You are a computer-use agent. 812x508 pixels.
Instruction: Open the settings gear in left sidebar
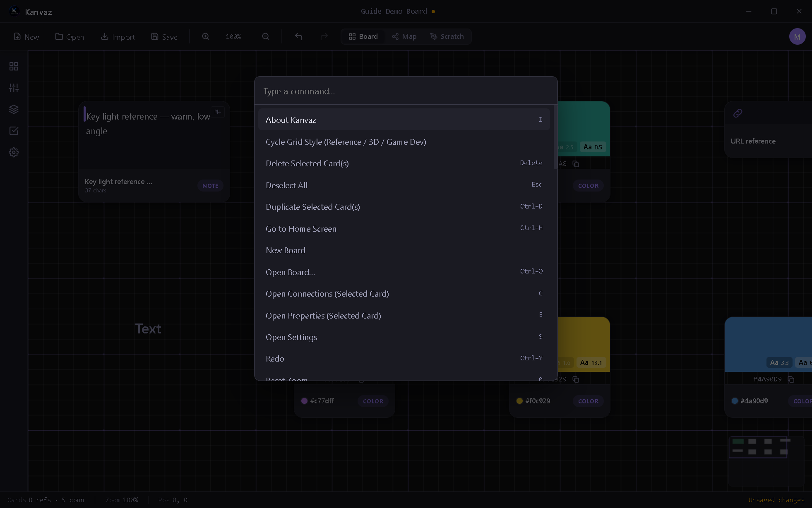point(14,152)
